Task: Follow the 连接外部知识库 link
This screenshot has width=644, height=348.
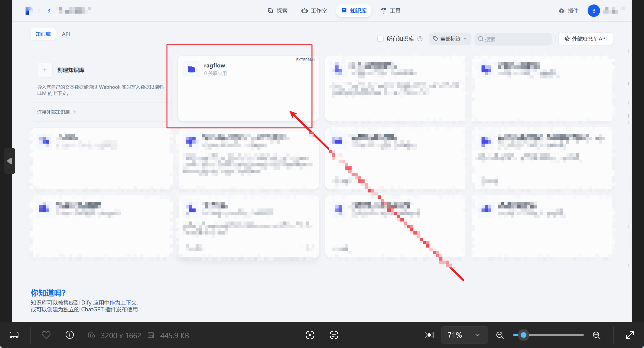Action: coord(56,112)
